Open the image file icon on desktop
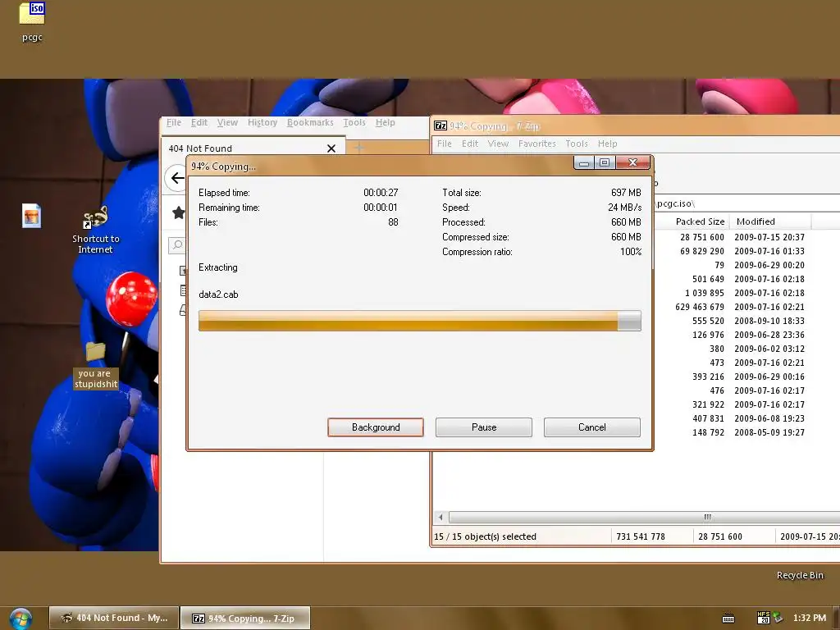 [x=31, y=216]
